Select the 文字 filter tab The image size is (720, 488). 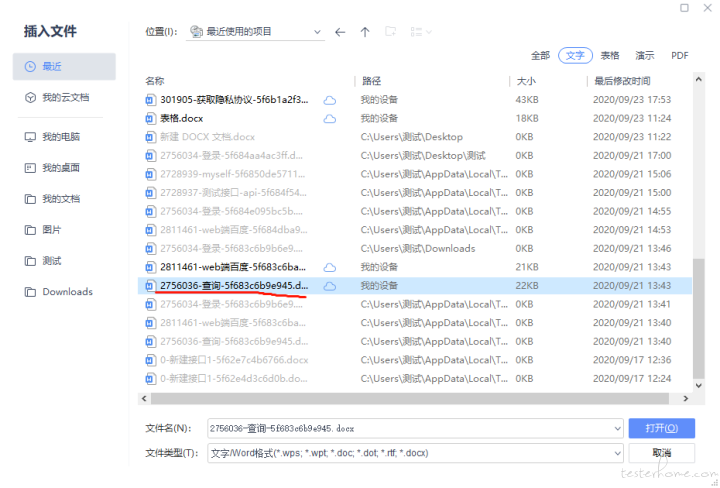coord(575,56)
